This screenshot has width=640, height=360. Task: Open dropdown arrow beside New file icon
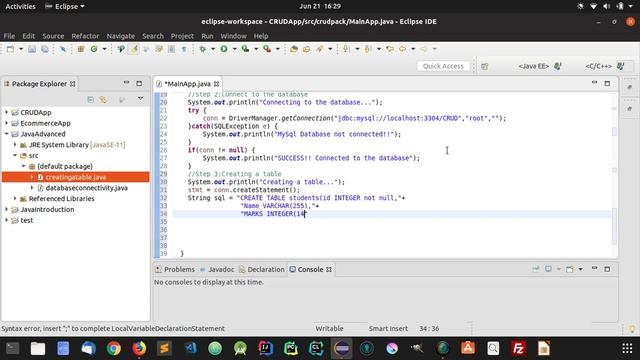[20, 49]
